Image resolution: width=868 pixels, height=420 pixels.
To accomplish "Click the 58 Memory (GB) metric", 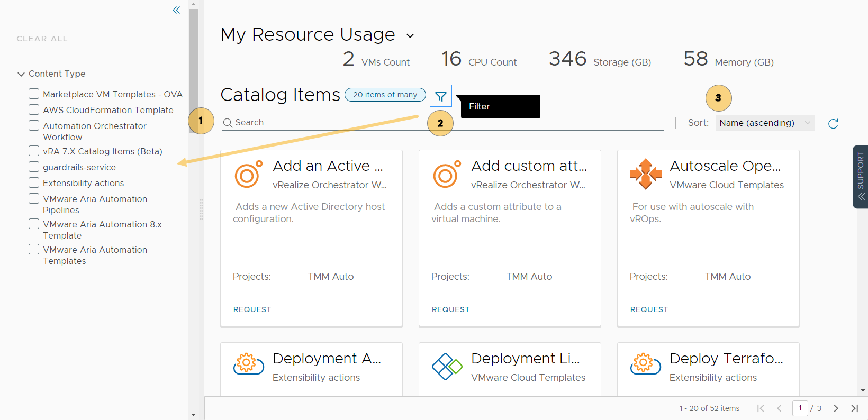I will coord(728,59).
